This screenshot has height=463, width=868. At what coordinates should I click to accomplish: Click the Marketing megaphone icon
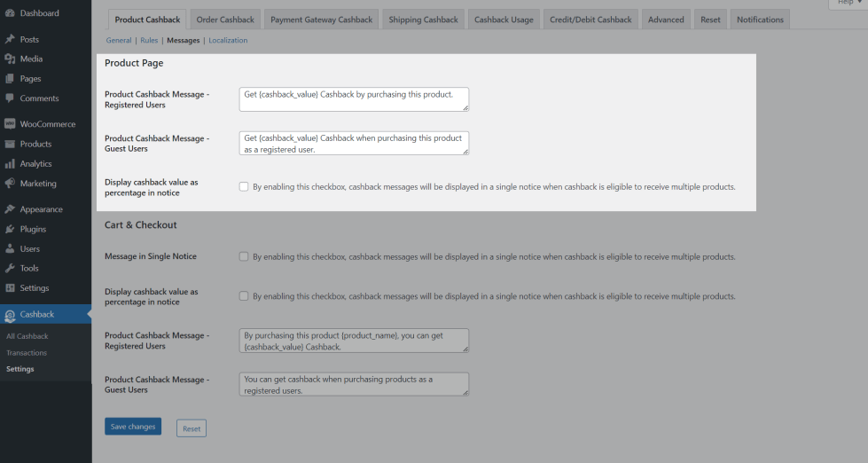pos(10,184)
